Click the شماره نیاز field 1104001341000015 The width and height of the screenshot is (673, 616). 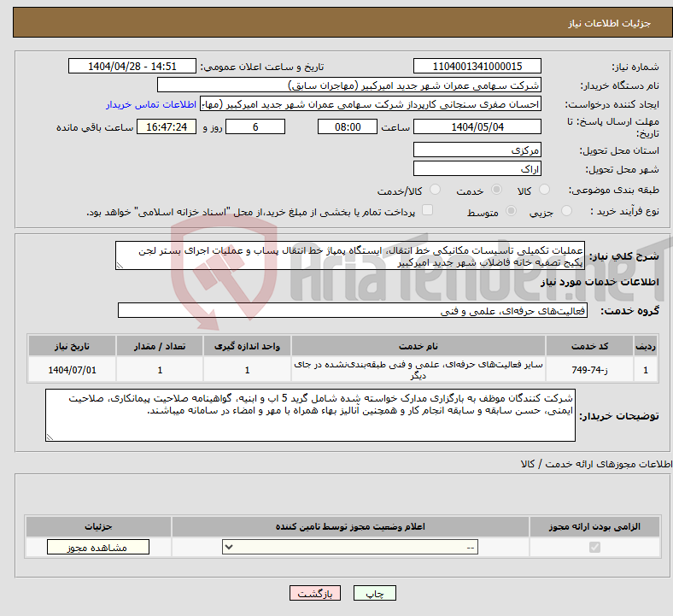pyautogui.click(x=477, y=66)
